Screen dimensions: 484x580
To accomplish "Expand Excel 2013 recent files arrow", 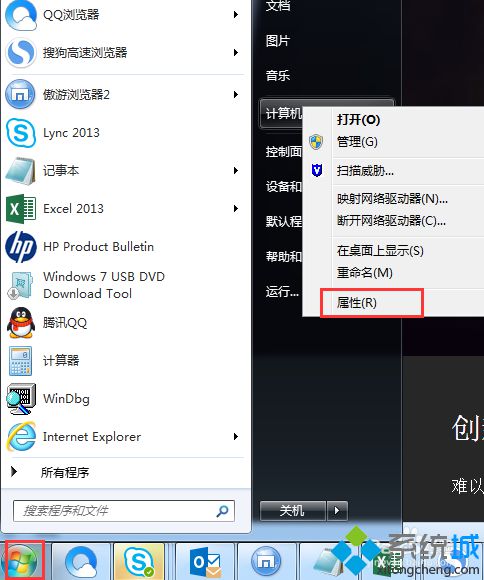I will tap(236, 209).
